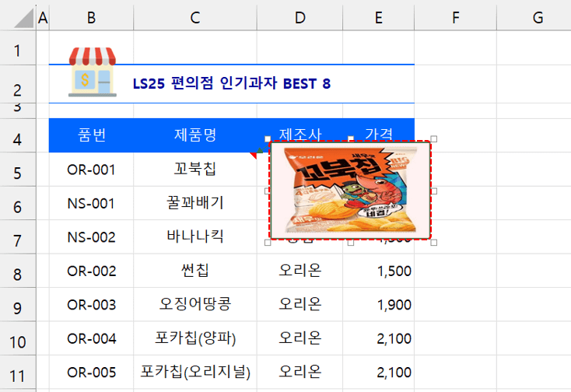The height and width of the screenshot is (392, 571).
Task: Select row 2 header
Action: [17, 84]
